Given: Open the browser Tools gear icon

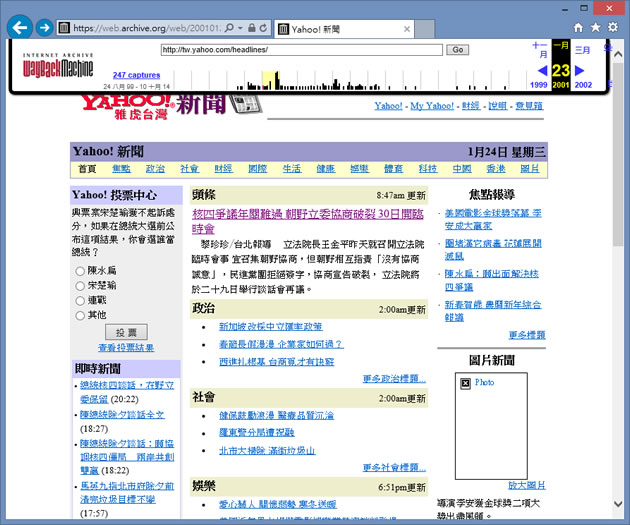Looking at the screenshot, I should (x=615, y=28).
